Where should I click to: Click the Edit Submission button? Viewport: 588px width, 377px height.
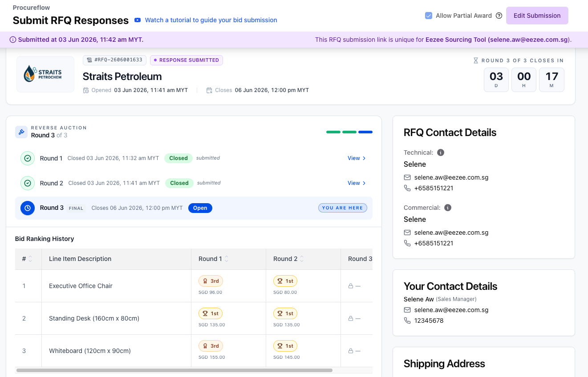pyautogui.click(x=537, y=16)
